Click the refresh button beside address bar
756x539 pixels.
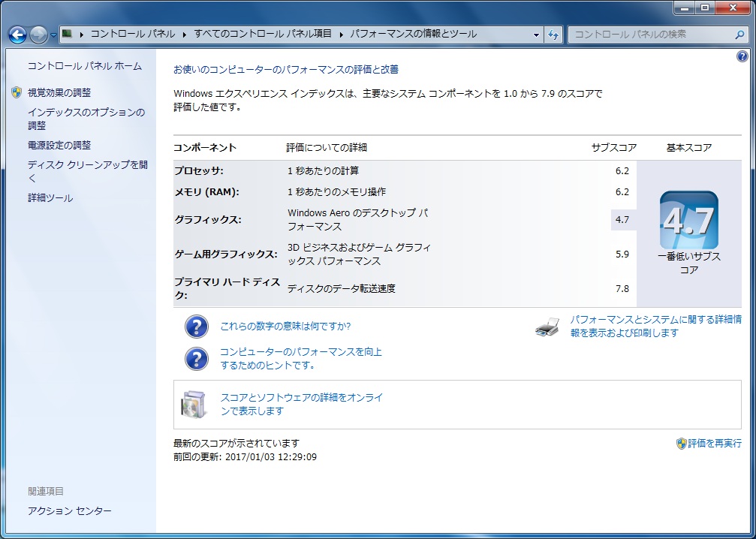click(553, 35)
